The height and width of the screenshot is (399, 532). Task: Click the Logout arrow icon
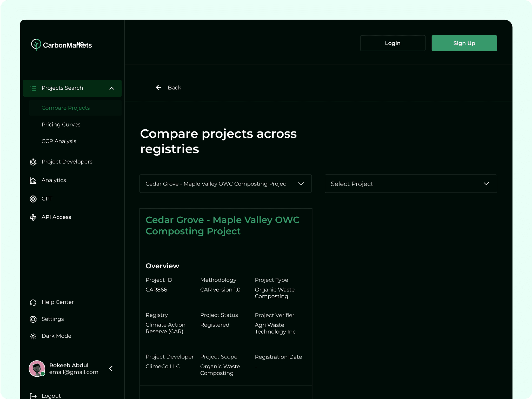click(x=33, y=396)
